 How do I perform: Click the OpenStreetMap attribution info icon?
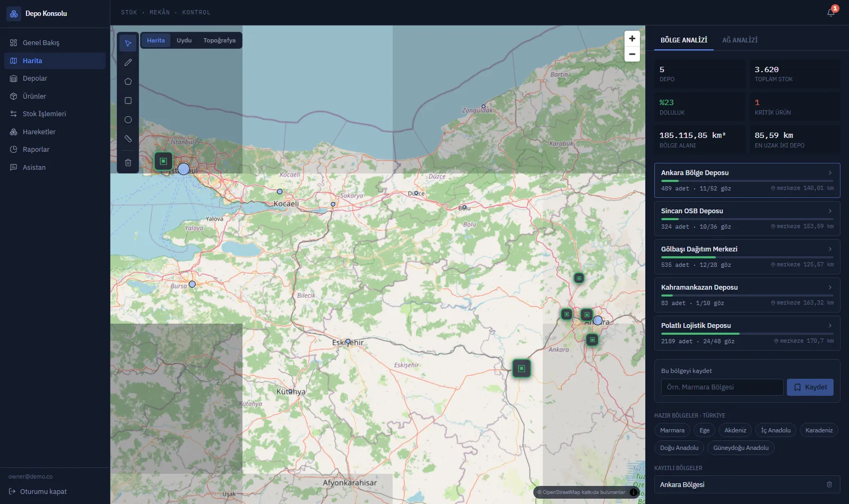[634, 492]
